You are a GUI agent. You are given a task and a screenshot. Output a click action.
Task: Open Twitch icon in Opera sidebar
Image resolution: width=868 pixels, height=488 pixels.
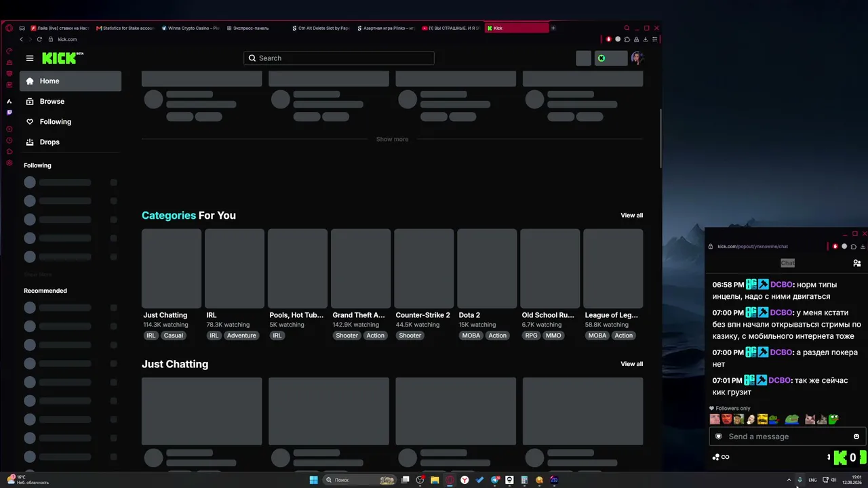[x=9, y=113]
